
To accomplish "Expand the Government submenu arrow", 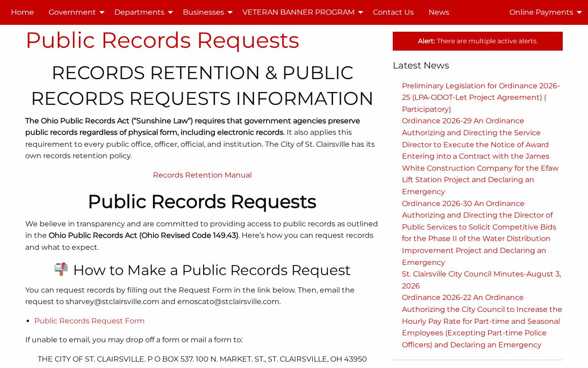I will point(102,12).
